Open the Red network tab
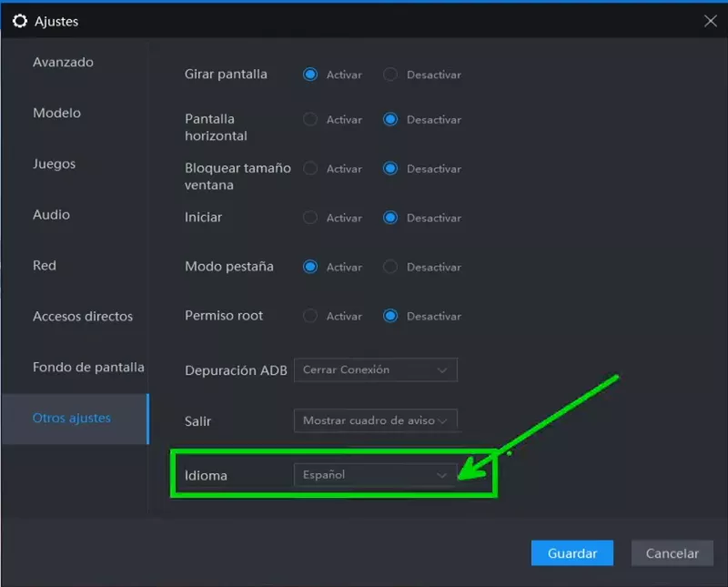This screenshot has height=587, width=728. click(45, 266)
